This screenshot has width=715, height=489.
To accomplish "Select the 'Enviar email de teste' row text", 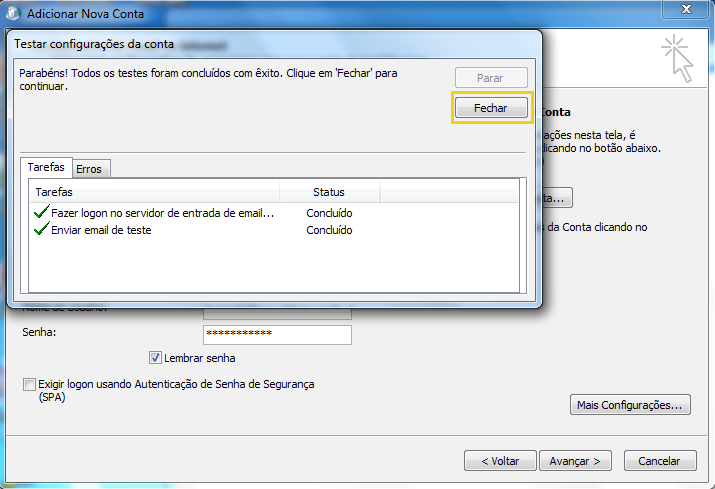I will click(109, 230).
